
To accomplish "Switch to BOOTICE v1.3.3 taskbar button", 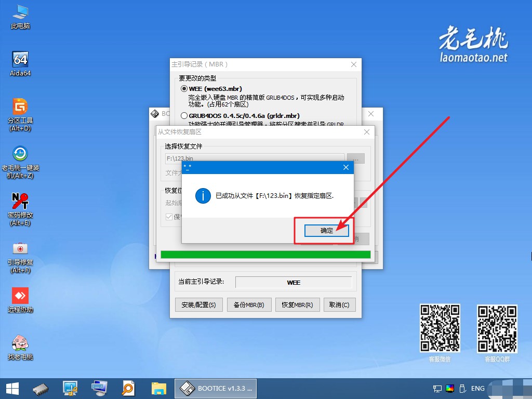I will click(216, 389).
